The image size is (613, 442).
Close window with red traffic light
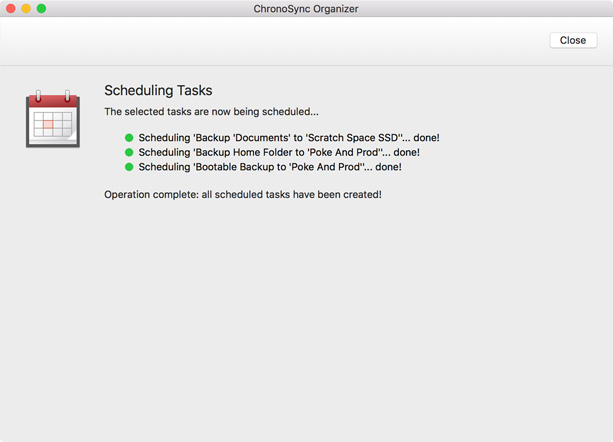[x=11, y=8]
